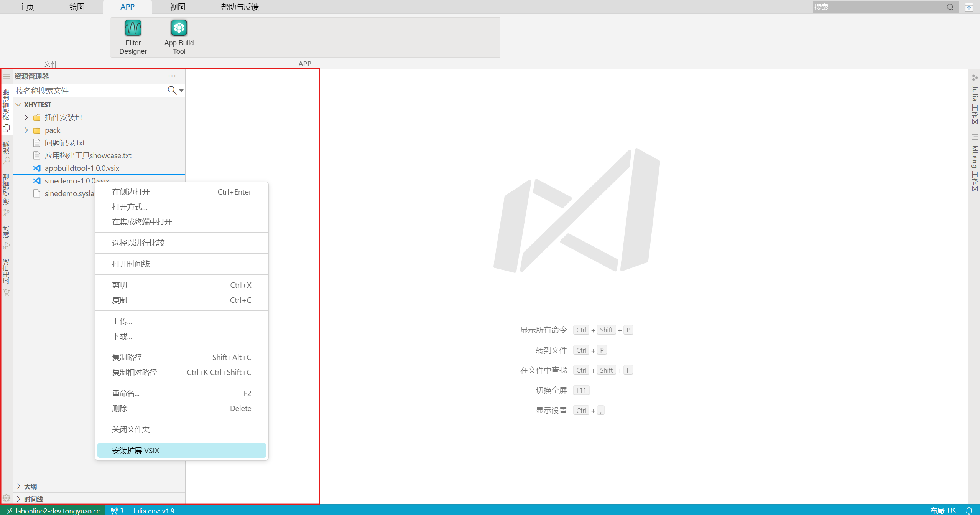Click Julia env: v1.9 status item
The width and height of the screenshot is (980, 515).
pos(153,510)
